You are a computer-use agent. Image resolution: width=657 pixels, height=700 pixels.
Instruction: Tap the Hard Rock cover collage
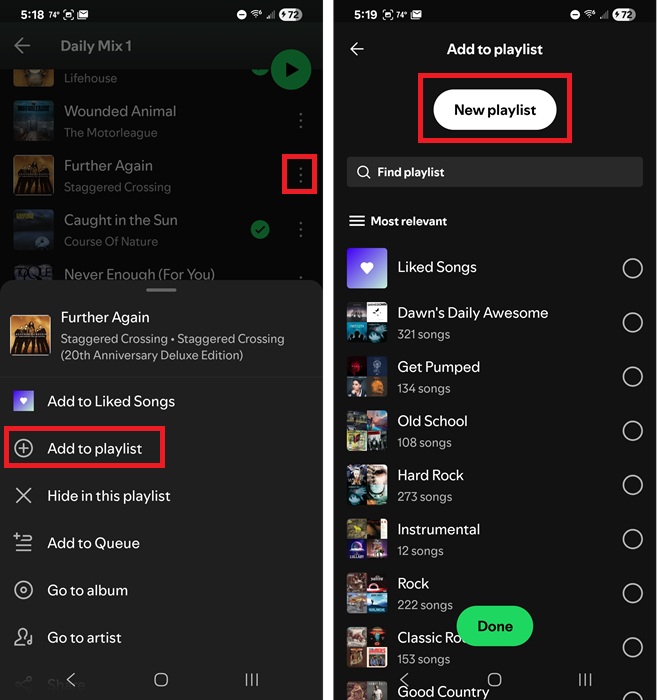367,485
